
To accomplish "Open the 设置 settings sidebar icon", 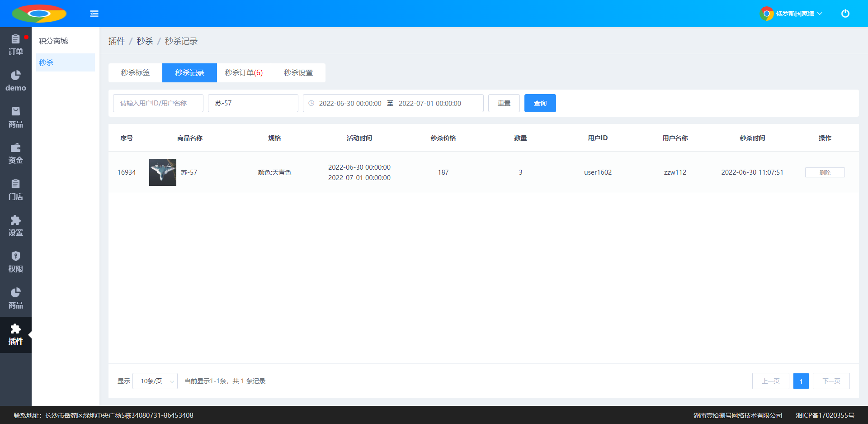I will 15,226.
